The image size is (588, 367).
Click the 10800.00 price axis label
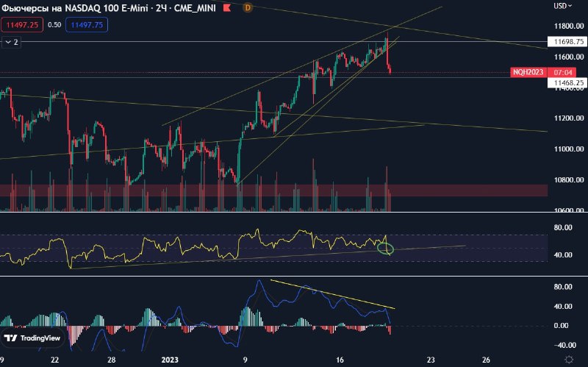coord(569,179)
